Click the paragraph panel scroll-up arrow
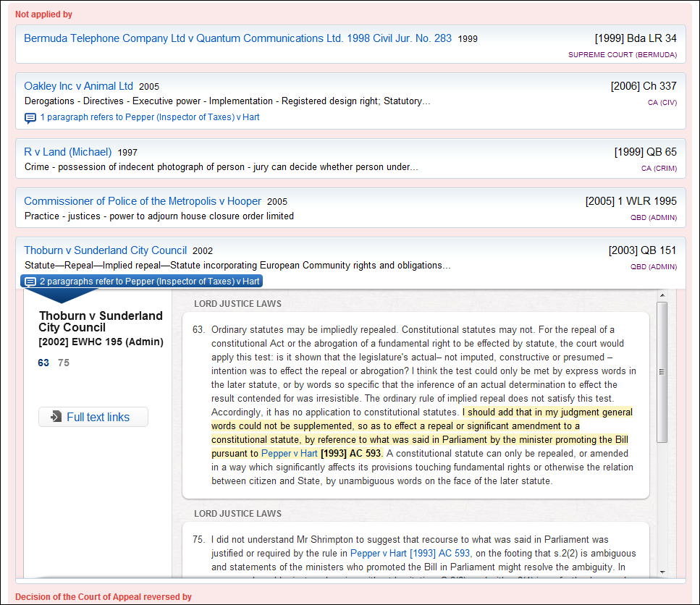Screen dimensions: 700x605 (x=662, y=295)
